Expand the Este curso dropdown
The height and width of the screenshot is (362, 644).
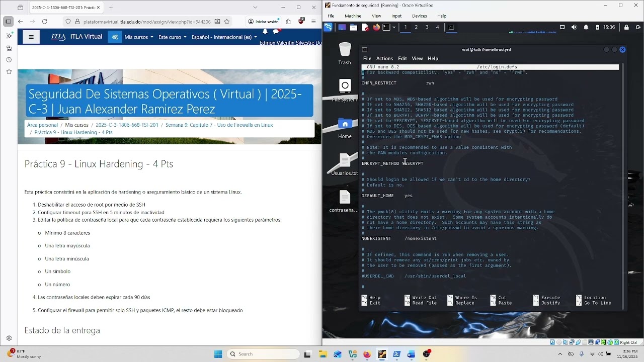pyautogui.click(x=172, y=37)
